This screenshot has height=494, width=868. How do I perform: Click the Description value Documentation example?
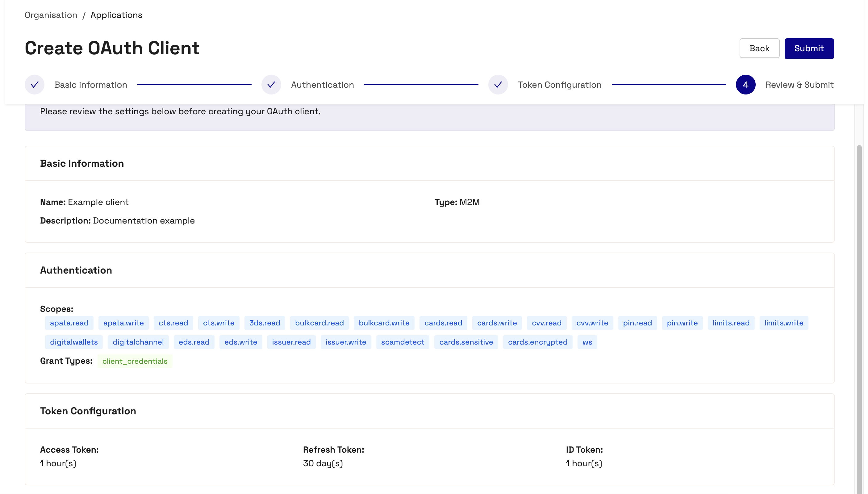pyautogui.click(x=144, y=220)
